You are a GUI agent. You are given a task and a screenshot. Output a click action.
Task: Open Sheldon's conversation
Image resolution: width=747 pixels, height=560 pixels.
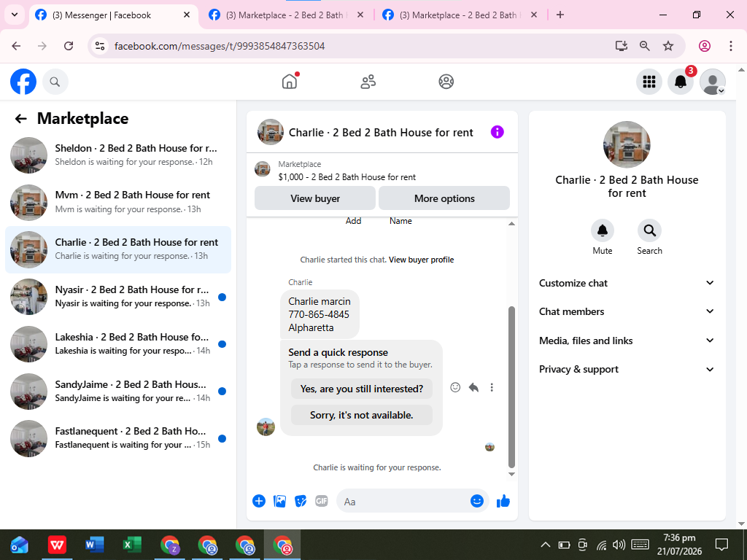117,155
